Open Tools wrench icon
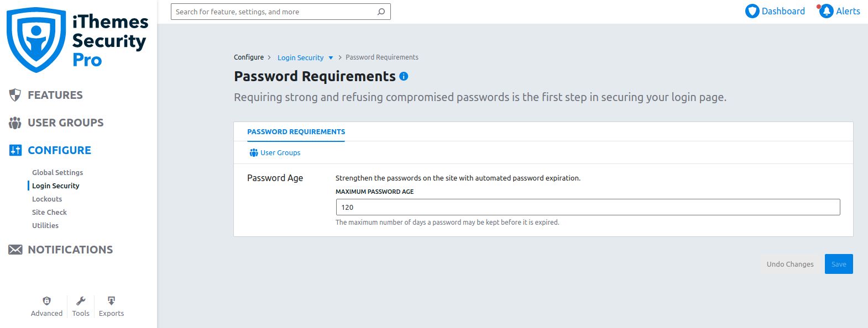This screenshot has height=328, width=868. pyautogui.click(x=81, y=301)
